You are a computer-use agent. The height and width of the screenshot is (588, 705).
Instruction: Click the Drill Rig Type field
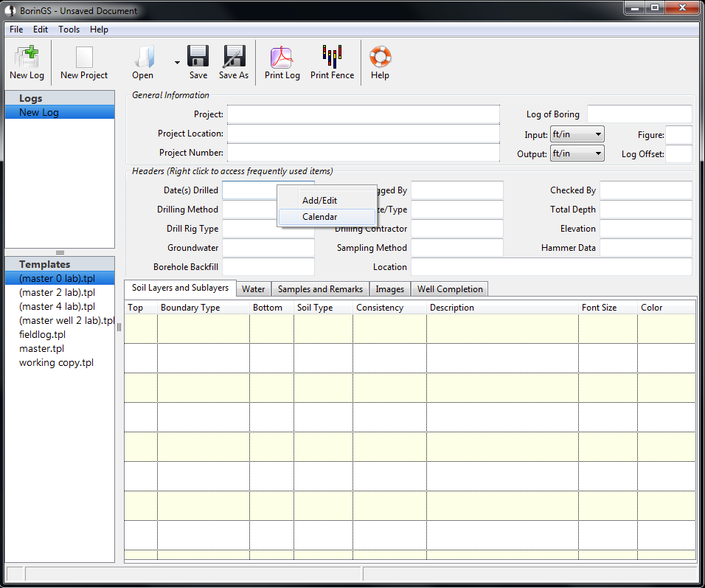[x=268, y=229]
